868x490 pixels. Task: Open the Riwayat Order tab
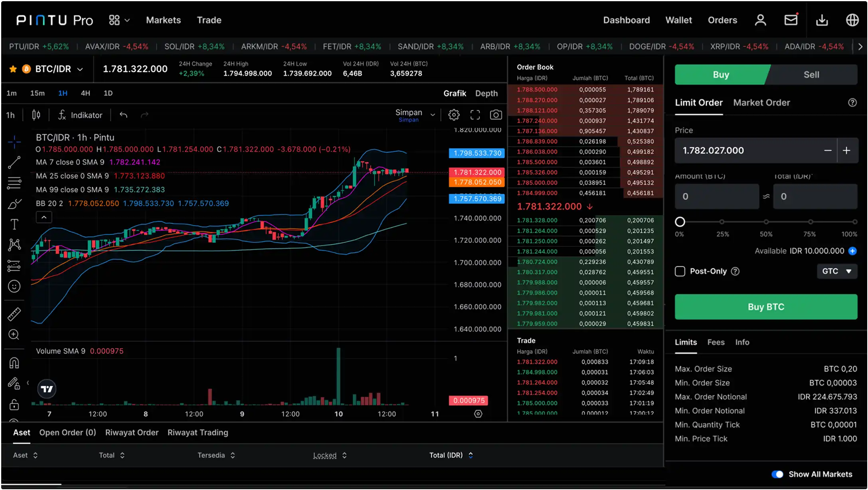tap(132, 432)
